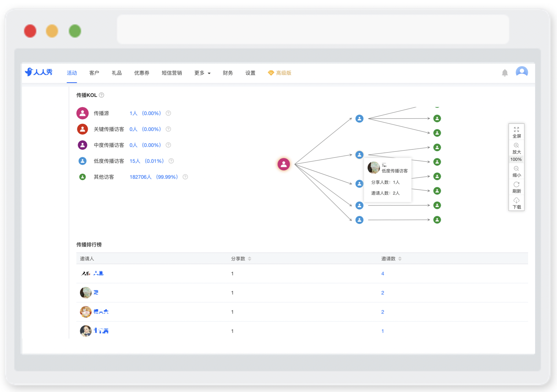Viewport: 557px width, 392px height.
Task: Show help tip for 其他访客 row
Action: coord(185,177)
